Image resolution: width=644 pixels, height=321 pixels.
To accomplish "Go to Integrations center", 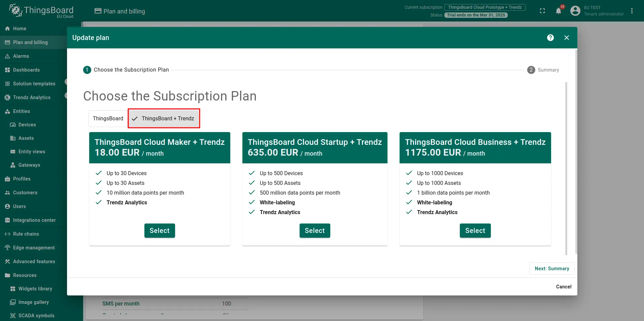I will click(x=34, y=220).
